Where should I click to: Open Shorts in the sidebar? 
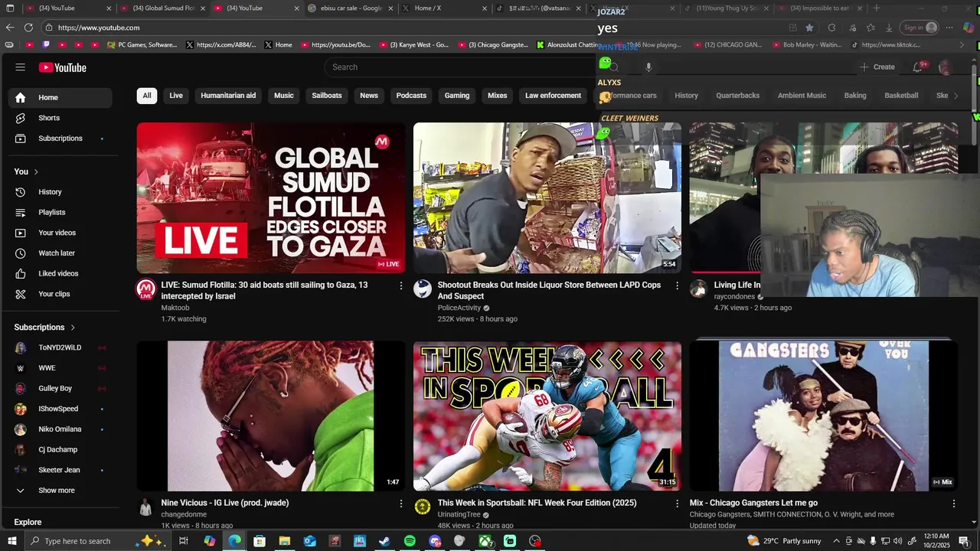(60, 118)
